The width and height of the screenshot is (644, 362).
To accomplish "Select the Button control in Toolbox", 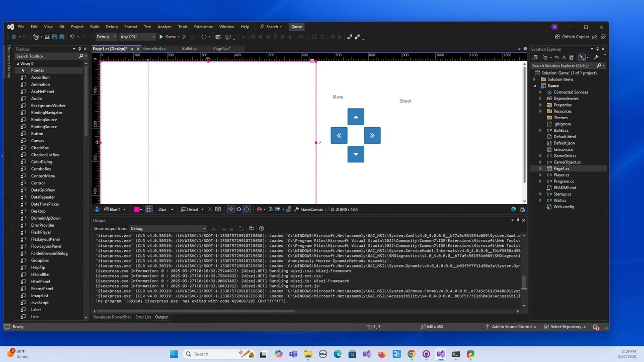I will click(x=37, y=134).
